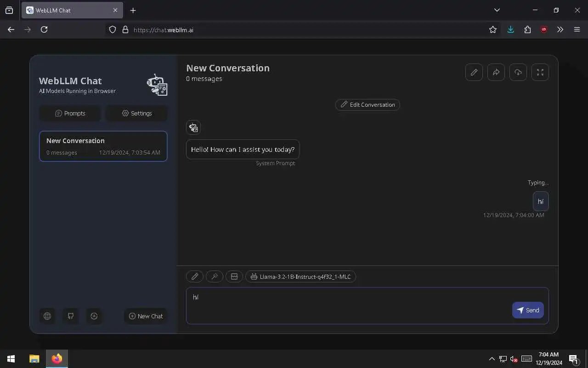Click the Firefox taskbar icon
This screenshot has height=368, width=588.
tap(57, 359)
